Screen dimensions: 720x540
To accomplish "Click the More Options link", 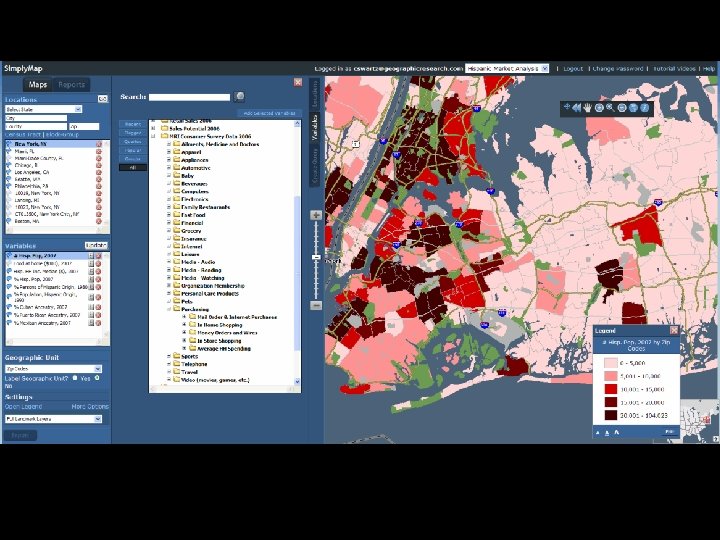I will coord(90,406).
